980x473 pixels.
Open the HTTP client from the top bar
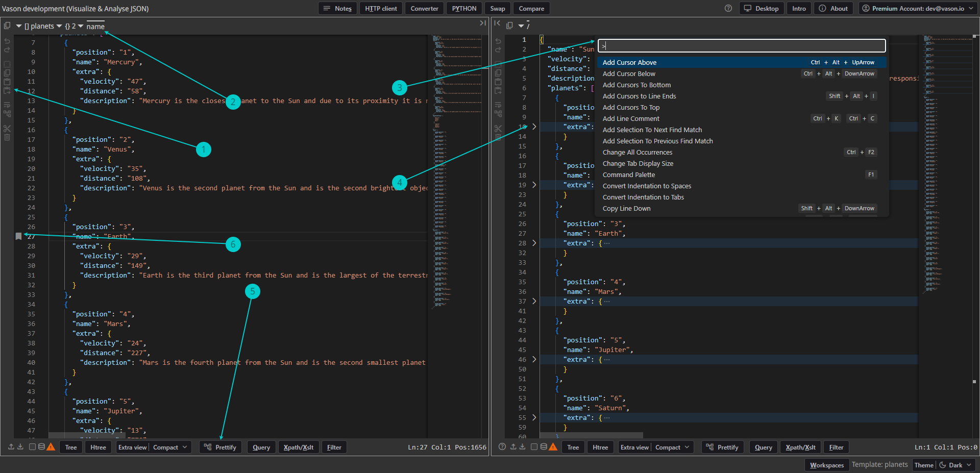(381, 9)
